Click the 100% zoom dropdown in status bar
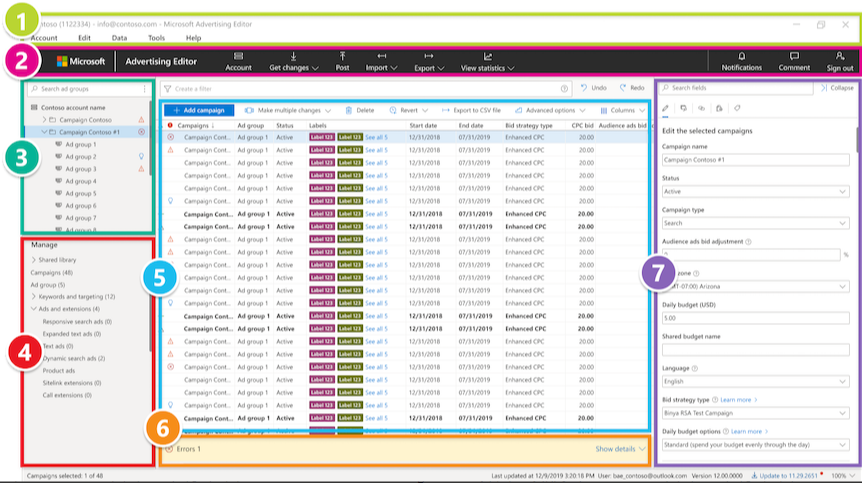862x483 pixels. click(x=843, y=476)
